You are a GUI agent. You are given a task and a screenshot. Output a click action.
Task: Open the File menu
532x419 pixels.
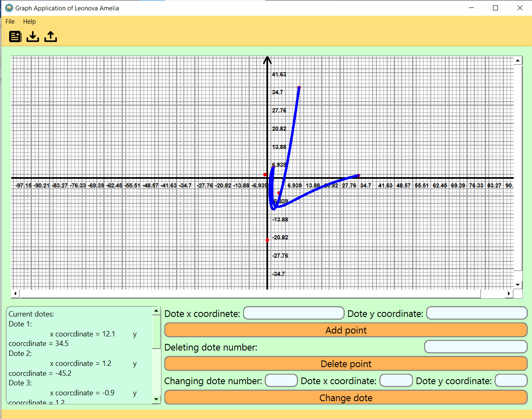(x=10, y=22)
